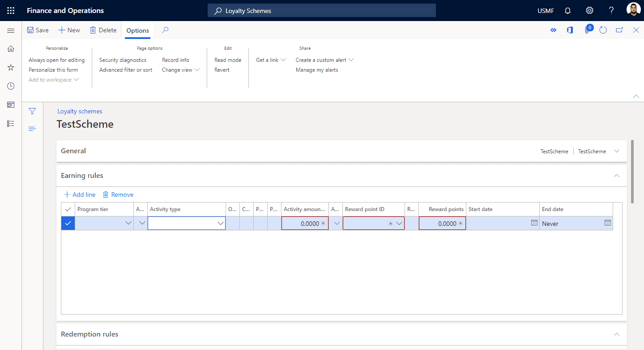Click the Activity type column header

point(187,209)
